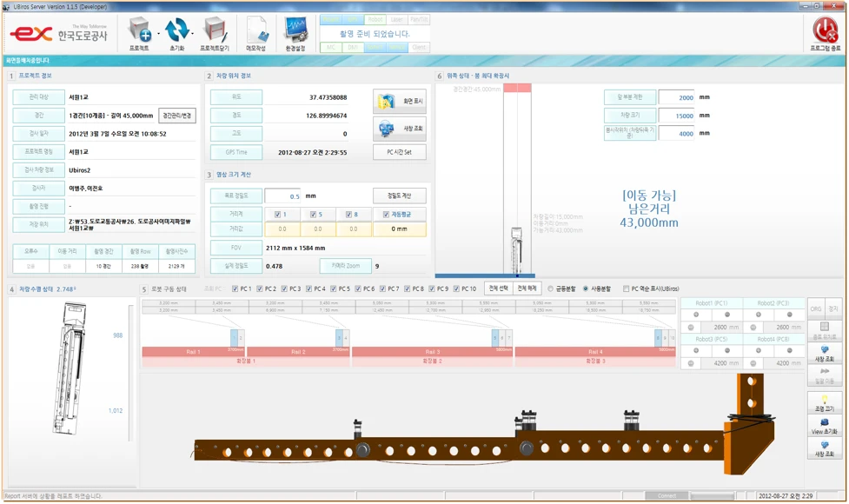Click the red Rail 4 bar
This screenshot has height=504, width=849.
pyautogui.click(x=595, y=352)
